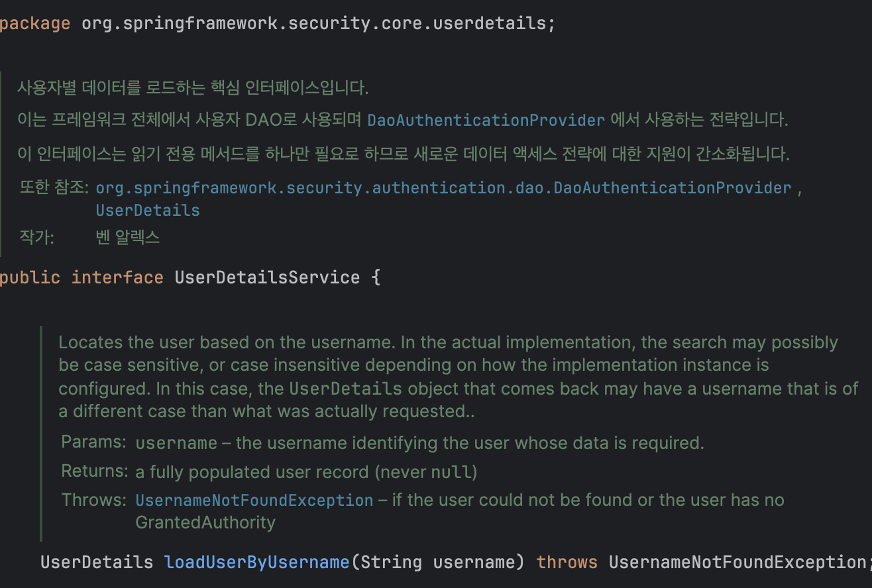The image size is (872, 588).
Task: Click the String parameter type
Action: click(392, 562)
